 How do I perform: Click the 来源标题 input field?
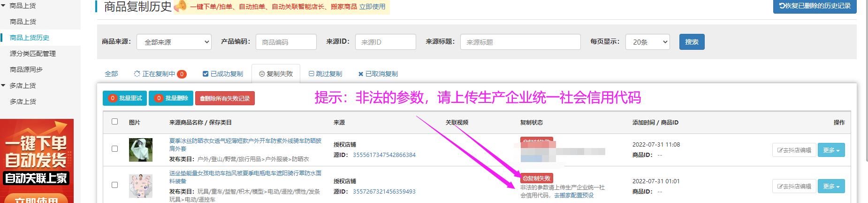520,42
